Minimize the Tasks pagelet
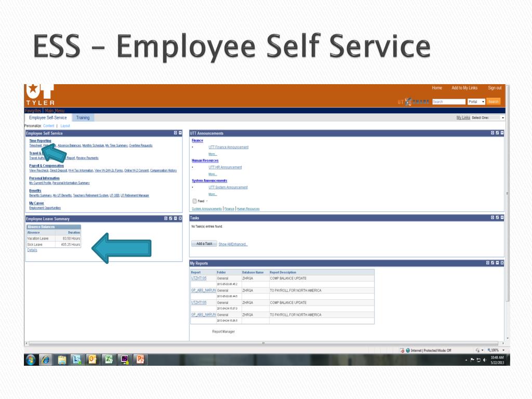 click(x=502, y=218)
